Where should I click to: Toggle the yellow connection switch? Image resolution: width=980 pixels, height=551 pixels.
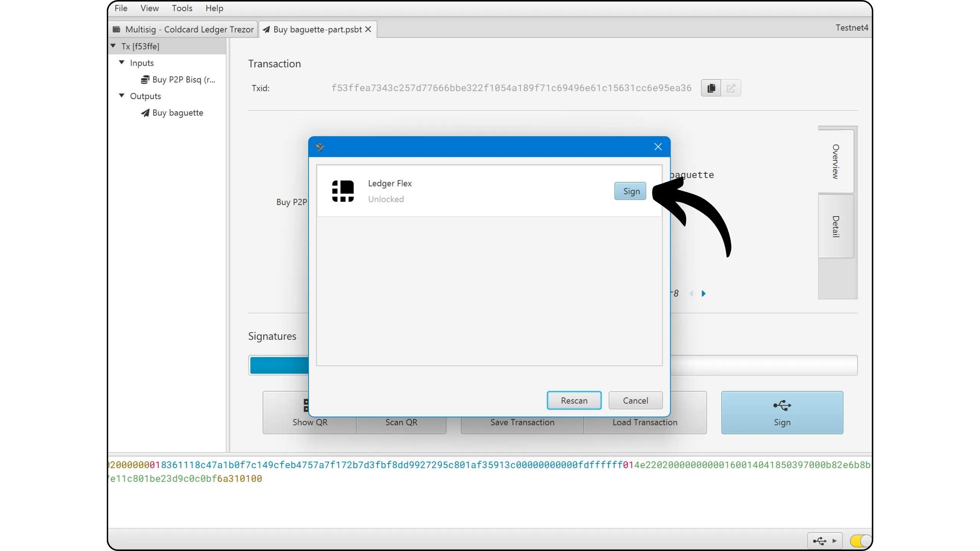(860, 541)
